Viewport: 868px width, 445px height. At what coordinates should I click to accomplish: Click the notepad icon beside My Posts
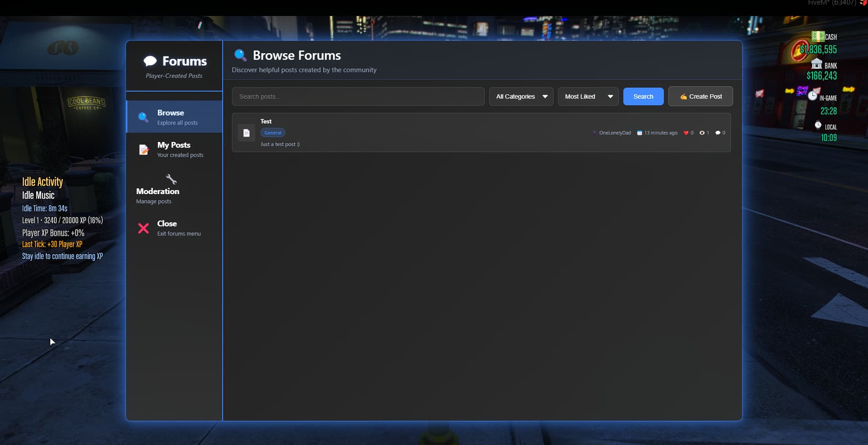point(144,150)
